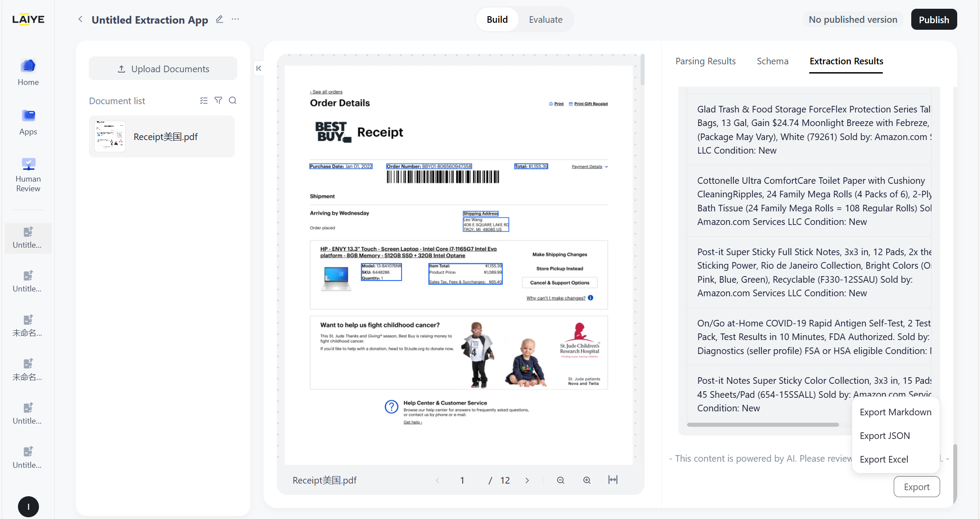Zoom out of the document preview

click(561, 480)
